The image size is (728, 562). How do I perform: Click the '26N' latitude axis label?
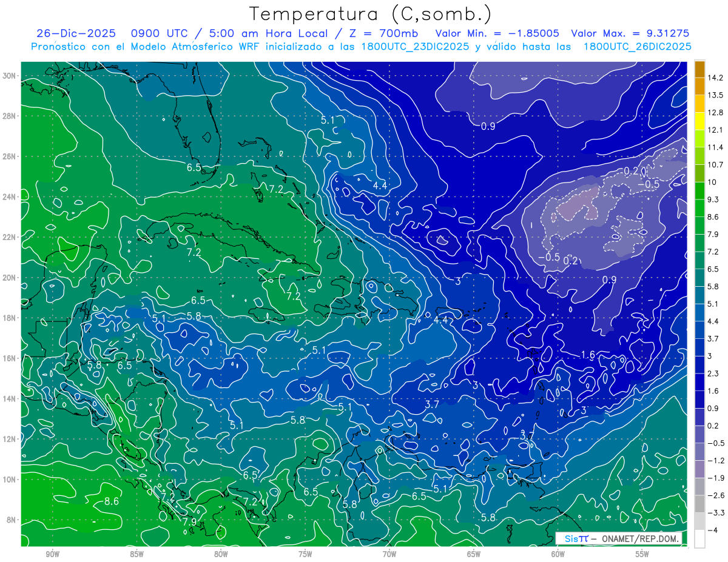tap(10, 156)
